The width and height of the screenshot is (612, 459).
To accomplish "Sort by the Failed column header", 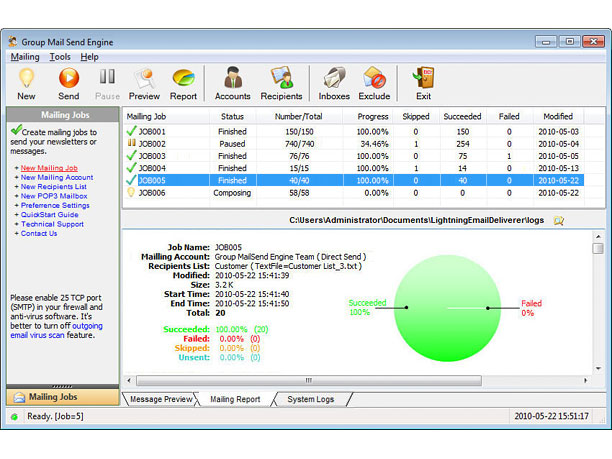I will coord(509,116).
